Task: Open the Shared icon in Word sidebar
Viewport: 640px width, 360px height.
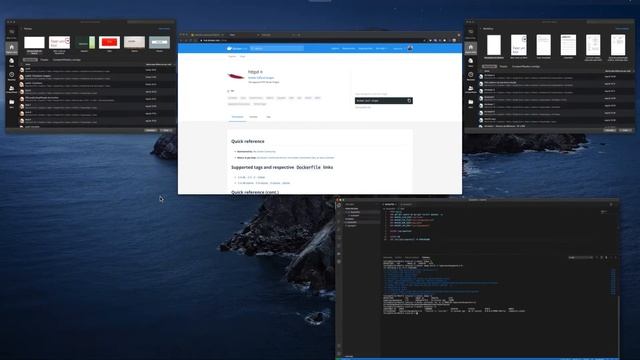Action: [x=471, y=89]
